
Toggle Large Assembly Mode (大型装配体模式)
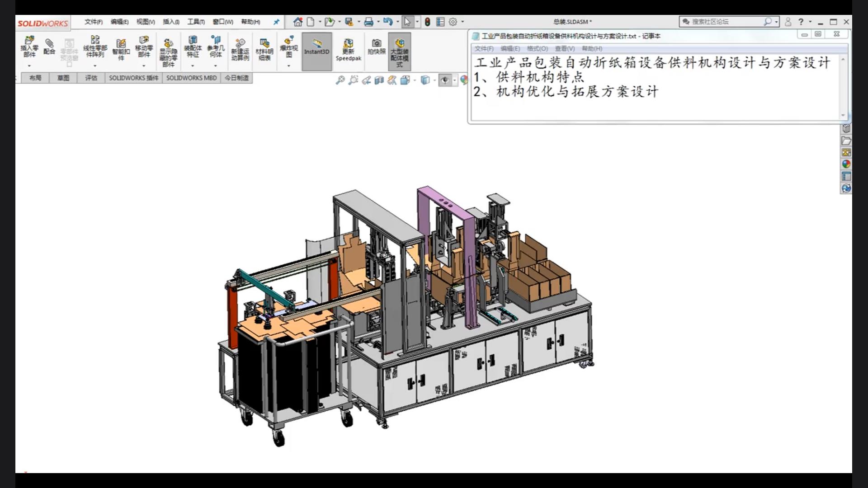click(x=399, y=52)
